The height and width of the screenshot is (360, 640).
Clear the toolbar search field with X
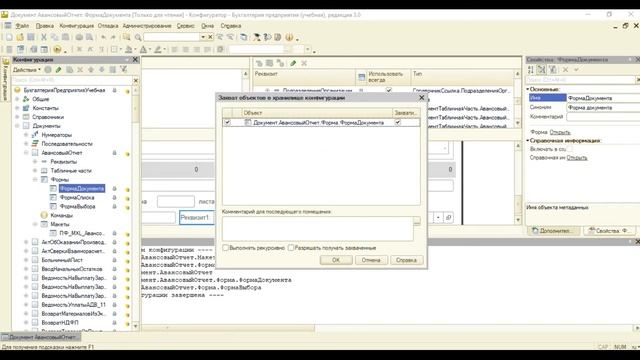(210, 37)
